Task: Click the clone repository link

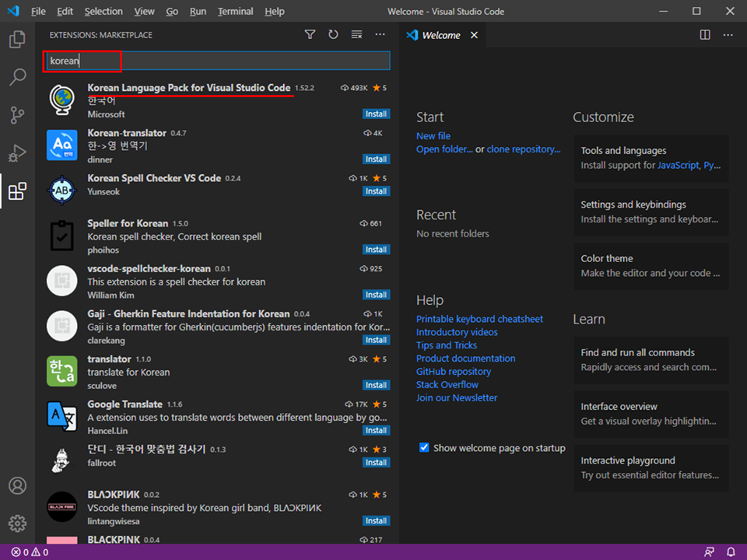Action: click(523, 149)
